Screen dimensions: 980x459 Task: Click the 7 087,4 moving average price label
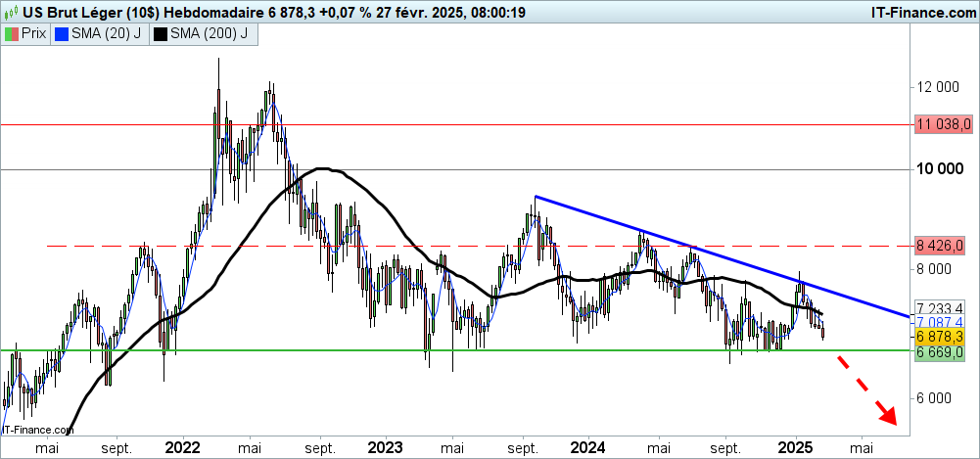tap(944, 322)
